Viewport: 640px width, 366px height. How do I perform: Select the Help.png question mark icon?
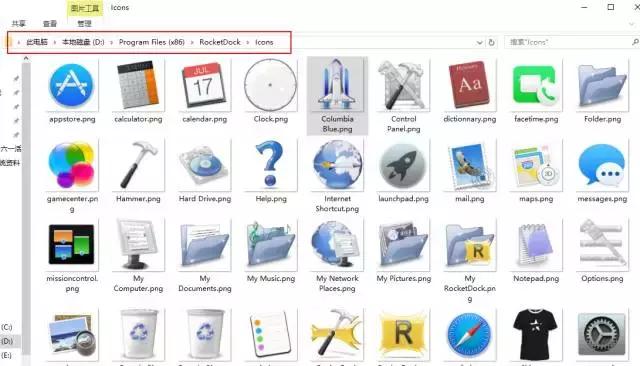click(271, 171)
